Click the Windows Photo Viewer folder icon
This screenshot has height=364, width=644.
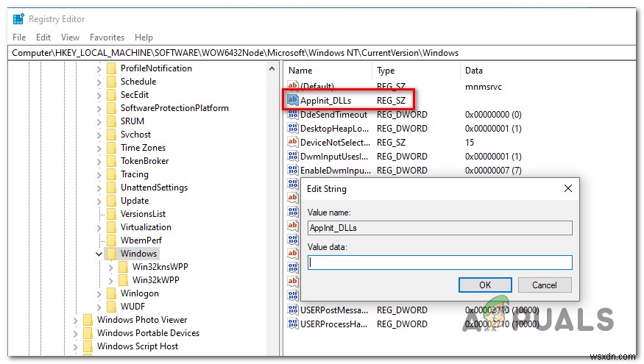tap(88, 320)
